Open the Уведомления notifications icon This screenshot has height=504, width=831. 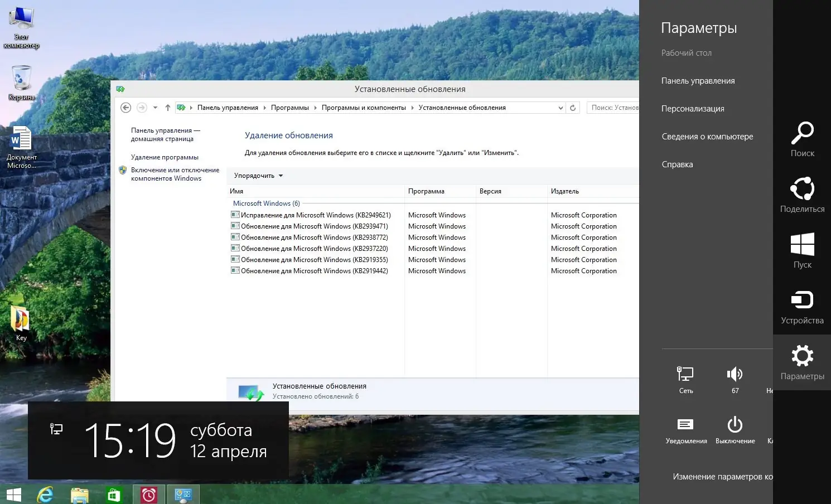[686, 425]
